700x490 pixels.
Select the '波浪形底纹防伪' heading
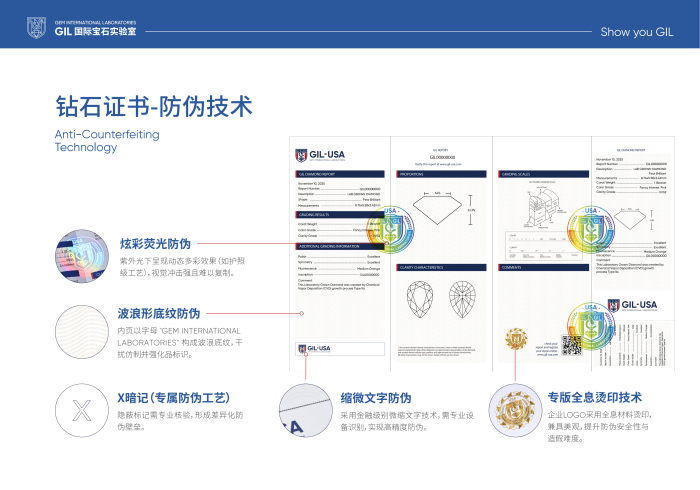coord(160,313)
